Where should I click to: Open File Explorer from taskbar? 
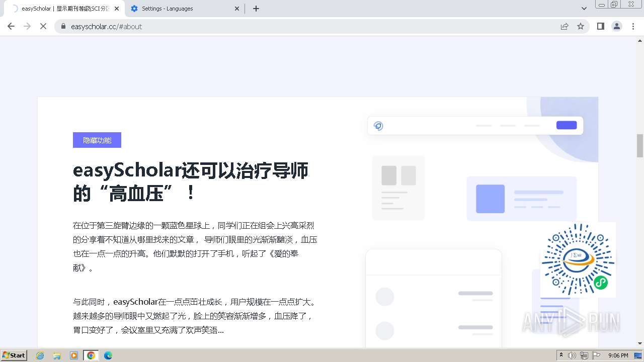point(57,355)
